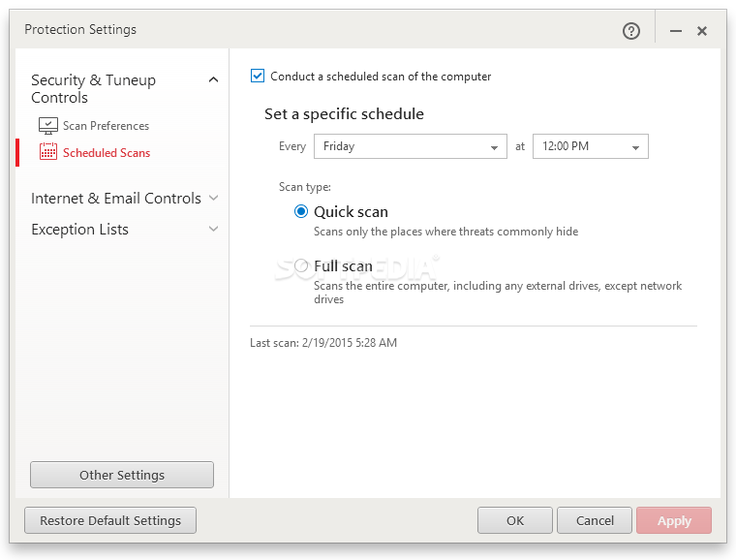Uncheck Conduct a scheduled scan checkbox
Screen dimensions: 736x560
pos(258,76)
